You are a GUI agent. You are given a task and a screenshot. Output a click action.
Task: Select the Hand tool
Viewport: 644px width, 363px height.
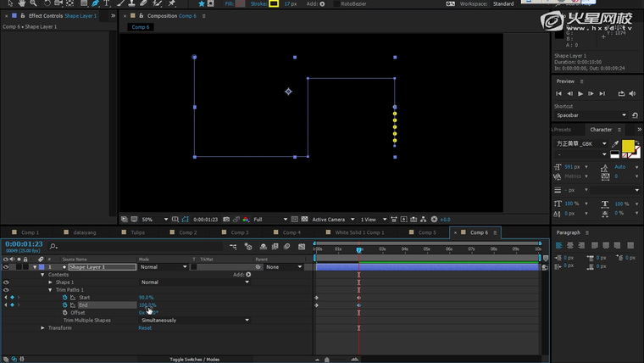[23, 3]
